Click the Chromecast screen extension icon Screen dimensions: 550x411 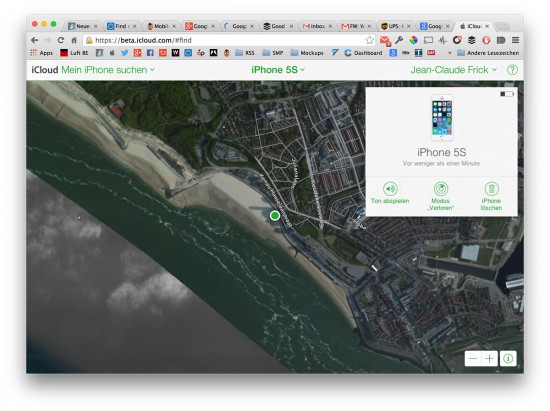[428, 40]
